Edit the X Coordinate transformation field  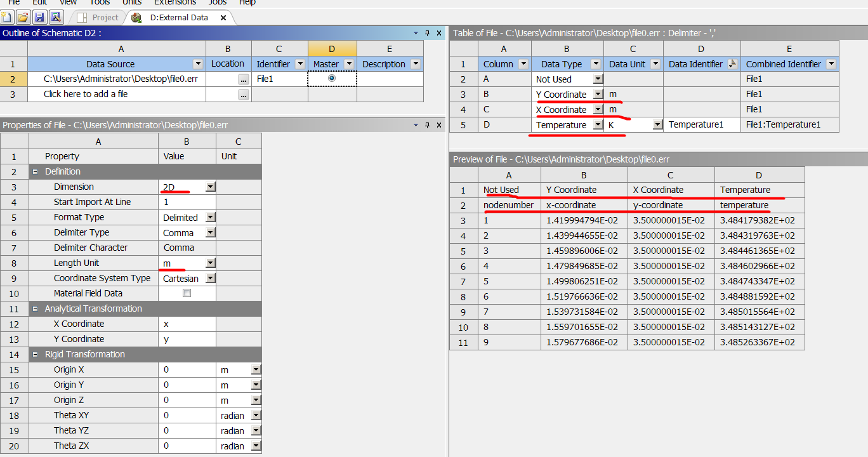(x=187, y=324)
